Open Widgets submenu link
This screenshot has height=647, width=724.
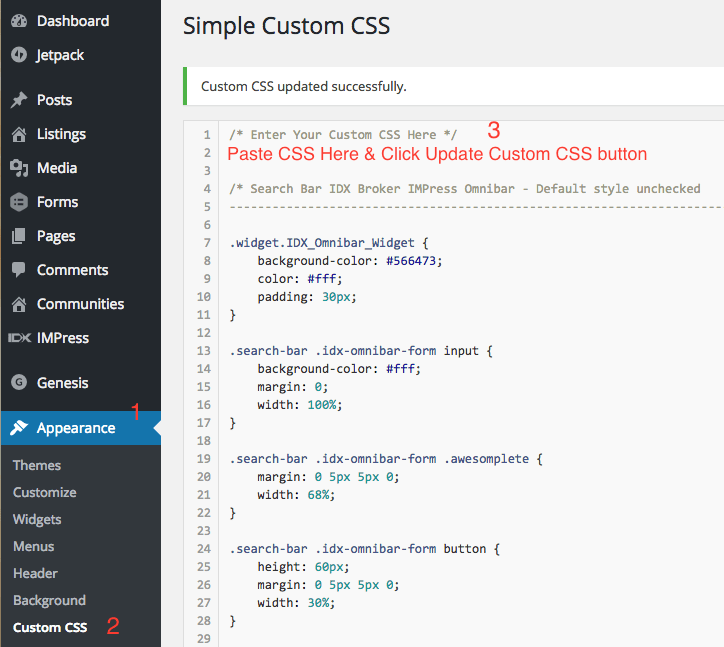tap(37, 520)
